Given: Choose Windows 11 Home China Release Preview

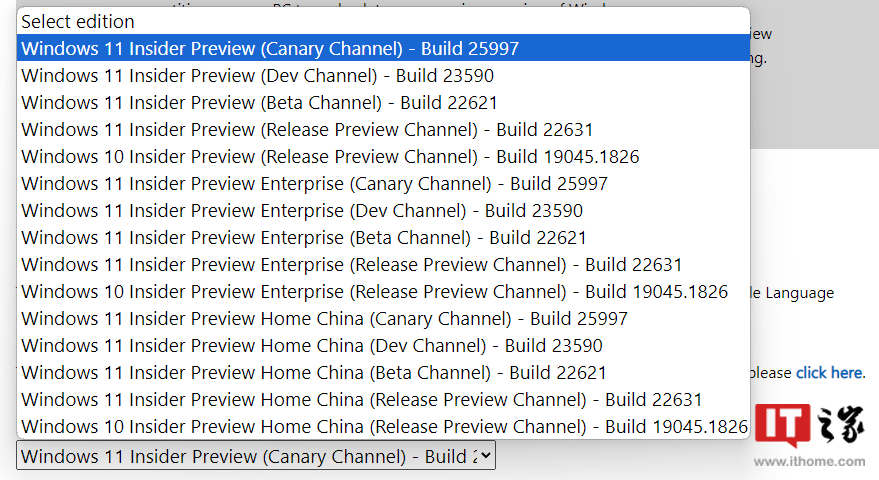Looking at the screenshot, I should (361, 399).
